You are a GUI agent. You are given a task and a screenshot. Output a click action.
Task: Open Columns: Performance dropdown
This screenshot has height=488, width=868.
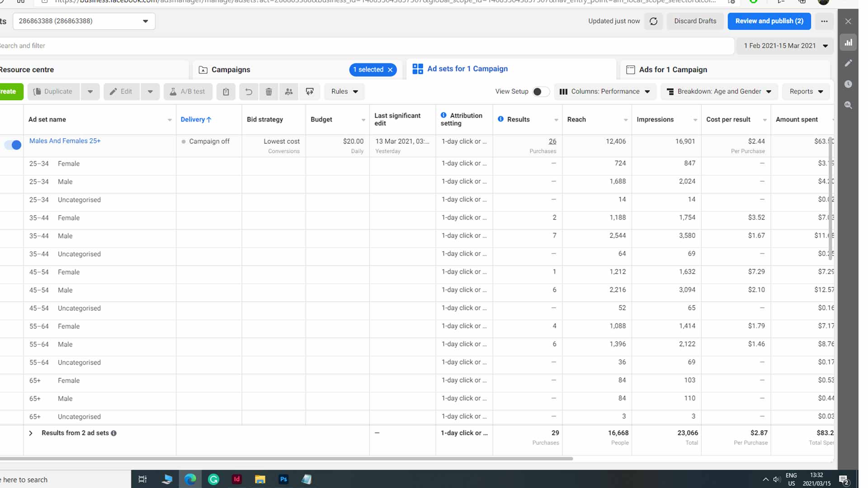coord(605,92)
